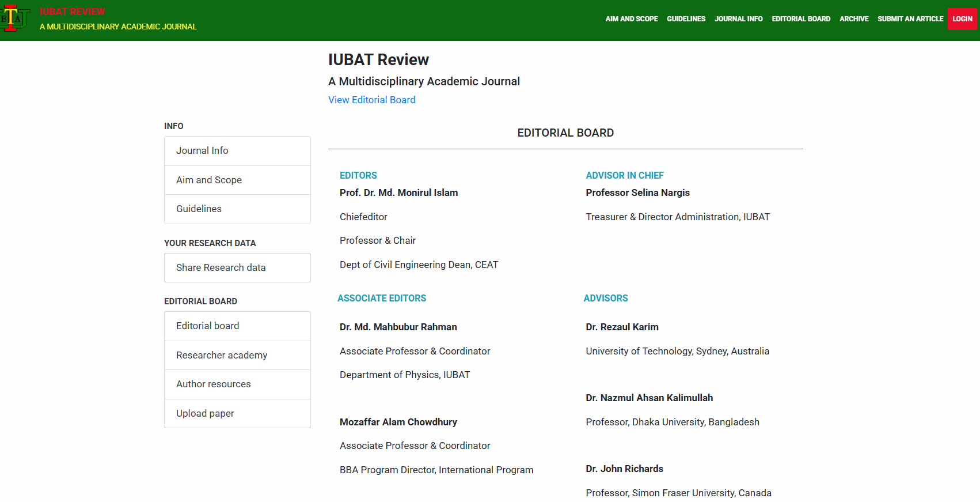Click the INFO sidebar section label
This screenshot has width=980, height=502.
[174, 126]
